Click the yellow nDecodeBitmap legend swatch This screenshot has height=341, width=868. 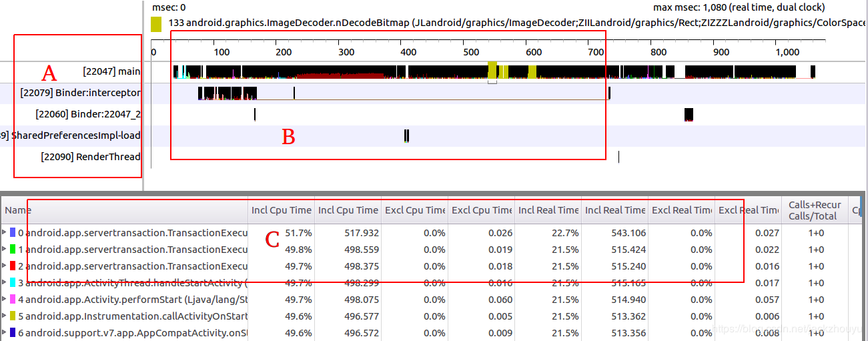tap(156, 25)
